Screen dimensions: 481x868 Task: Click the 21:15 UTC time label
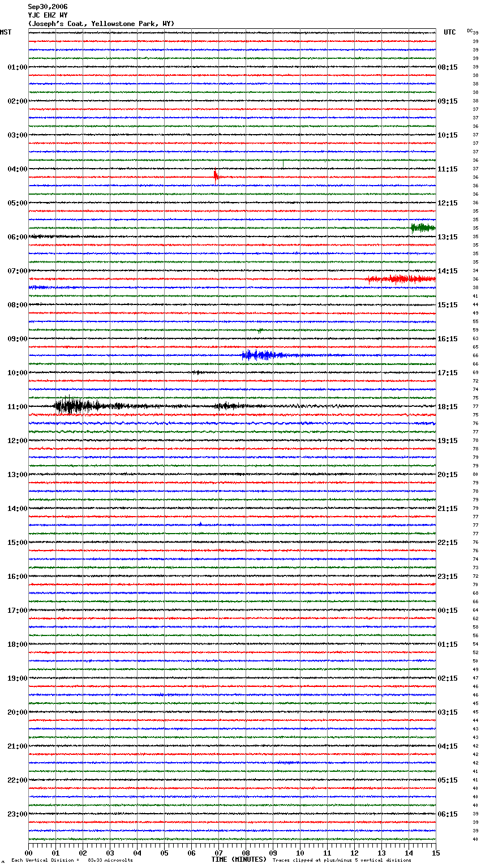point(448,509)
